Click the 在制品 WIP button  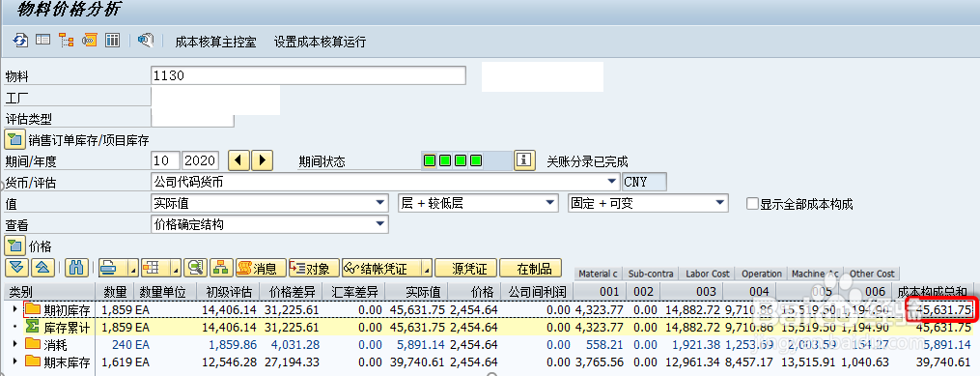(531, 268)
